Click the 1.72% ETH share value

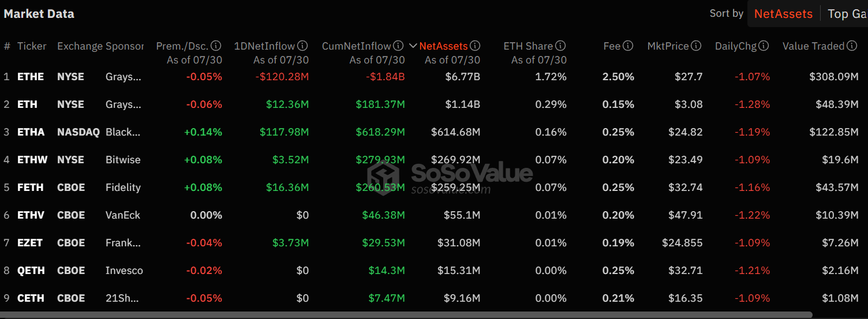551,77
